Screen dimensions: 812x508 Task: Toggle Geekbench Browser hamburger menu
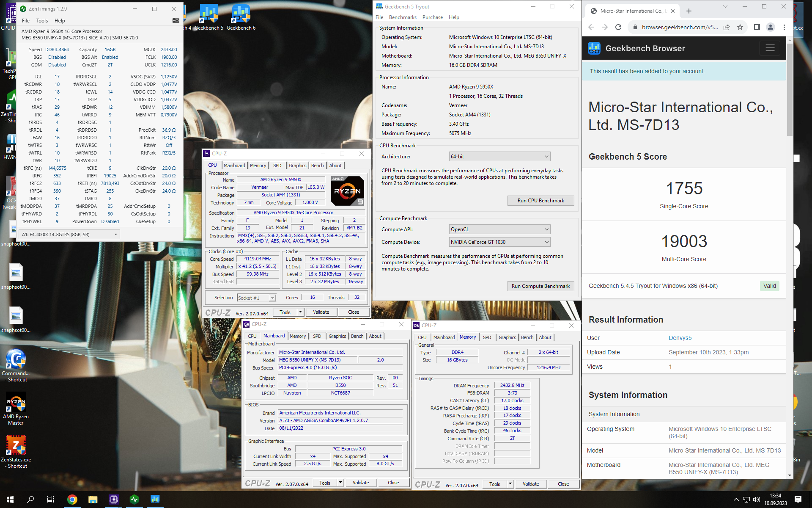coord(770,48)
